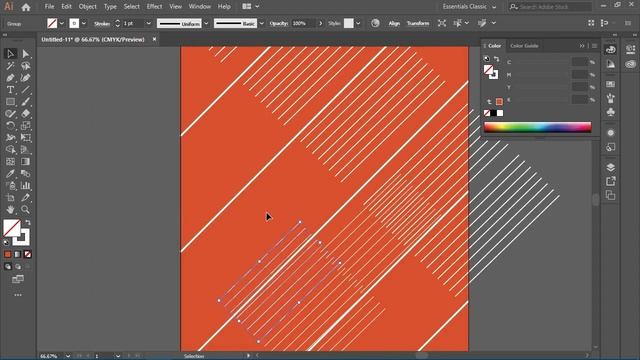The width and height of the screenshot is (640, 360).
Task: Select the Gradient tool
Action: (26, 162)
